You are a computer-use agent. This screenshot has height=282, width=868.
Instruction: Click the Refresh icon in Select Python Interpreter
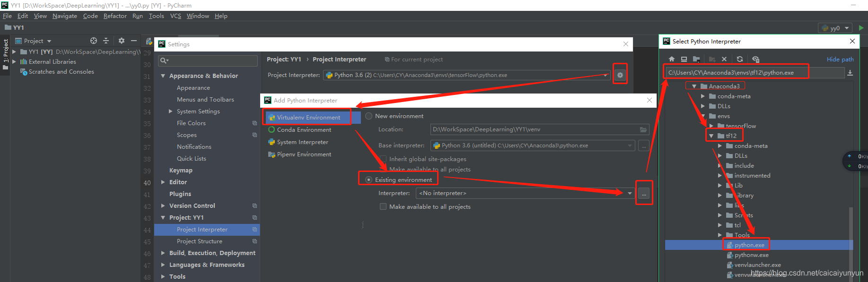(x=740, y=59)
